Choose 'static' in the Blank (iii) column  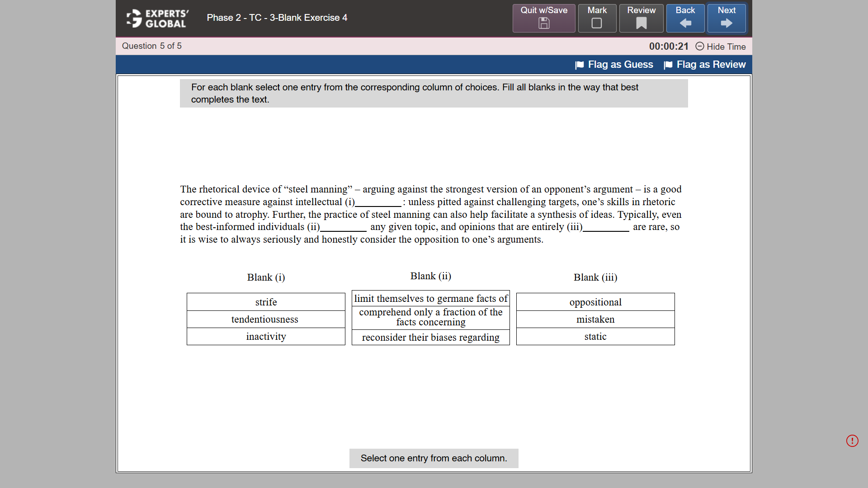pos(595,336)
